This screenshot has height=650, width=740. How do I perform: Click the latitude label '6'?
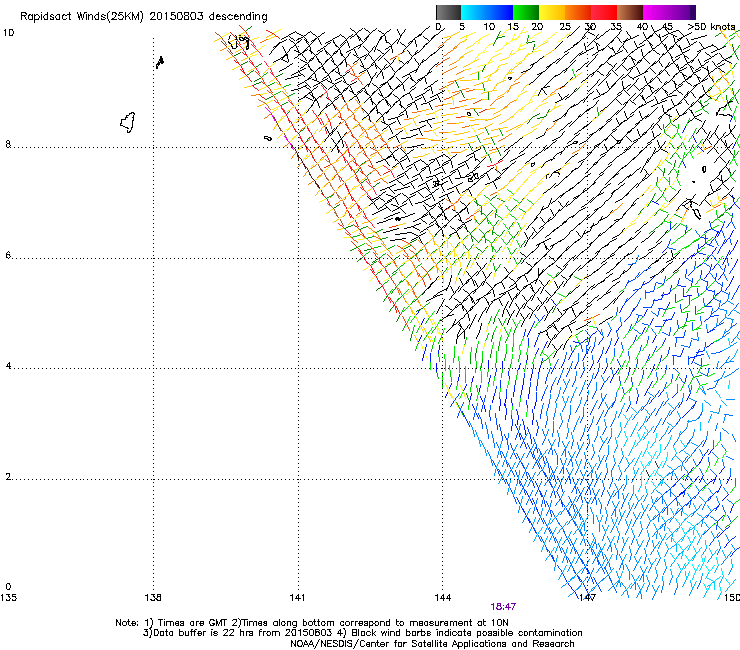tap(8, 255)
